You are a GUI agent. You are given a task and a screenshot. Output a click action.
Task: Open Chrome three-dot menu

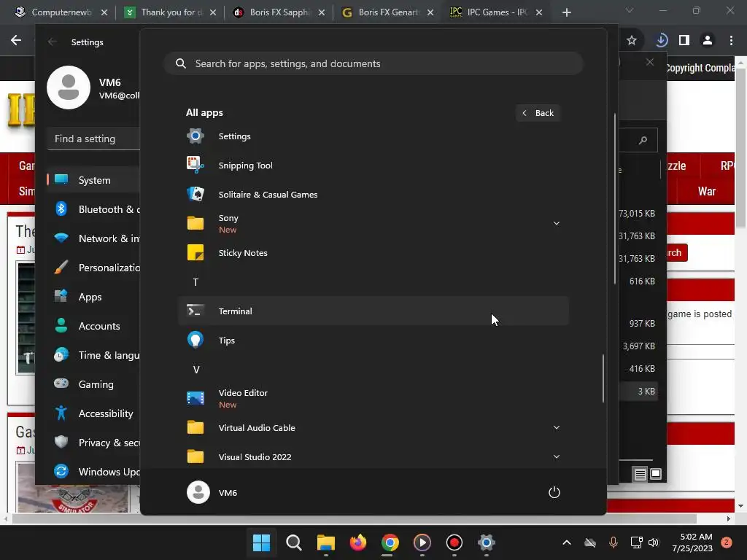click(x=731, y=41)
